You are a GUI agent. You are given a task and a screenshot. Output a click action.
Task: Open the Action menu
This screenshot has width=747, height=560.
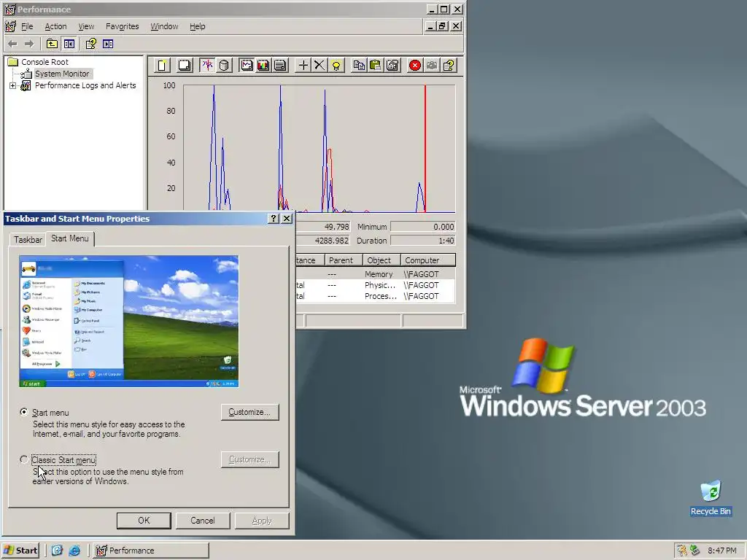pos(55,26)
